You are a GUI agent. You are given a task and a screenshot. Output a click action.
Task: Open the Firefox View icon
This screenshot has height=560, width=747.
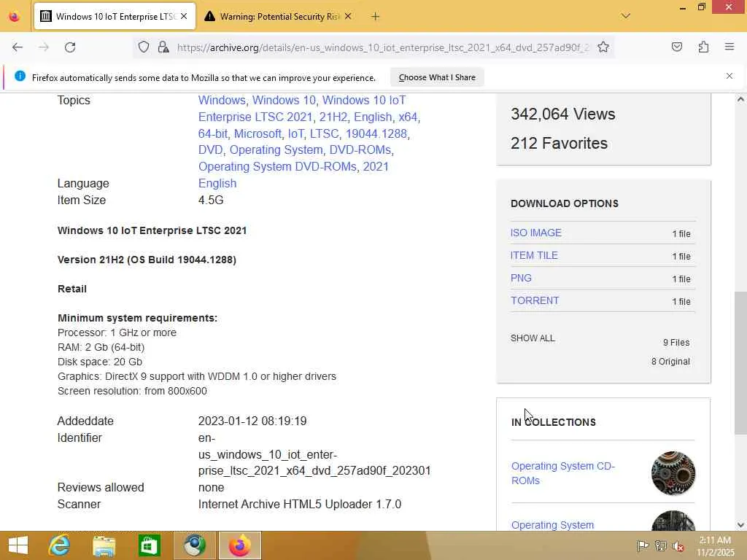pos(15,17)
